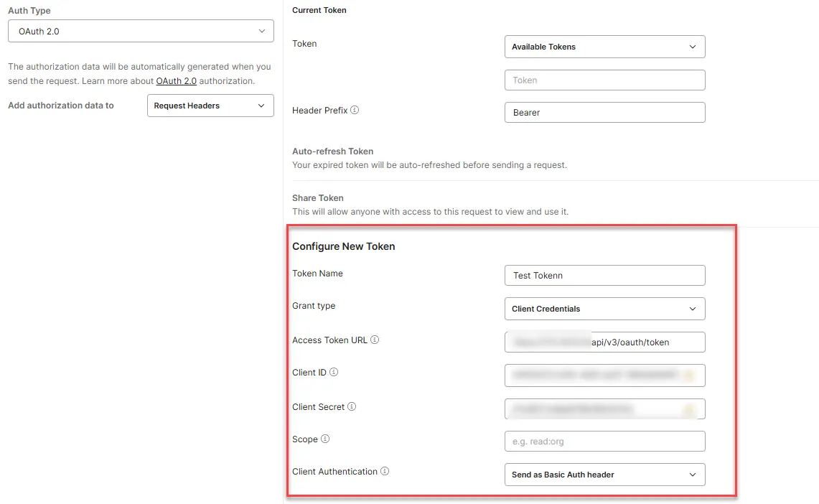
Task: Open the Available Tokens dropdown
Action: coord(604,47)
